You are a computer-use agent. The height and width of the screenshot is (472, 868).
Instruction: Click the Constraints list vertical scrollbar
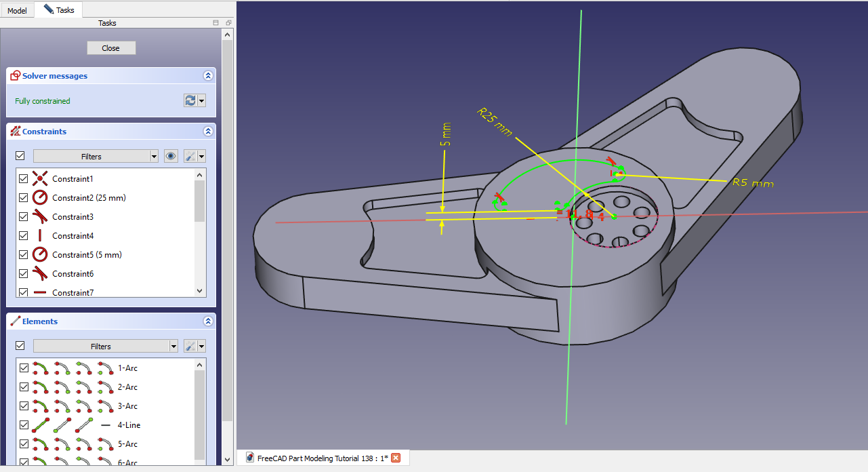(x=199, y=231)
